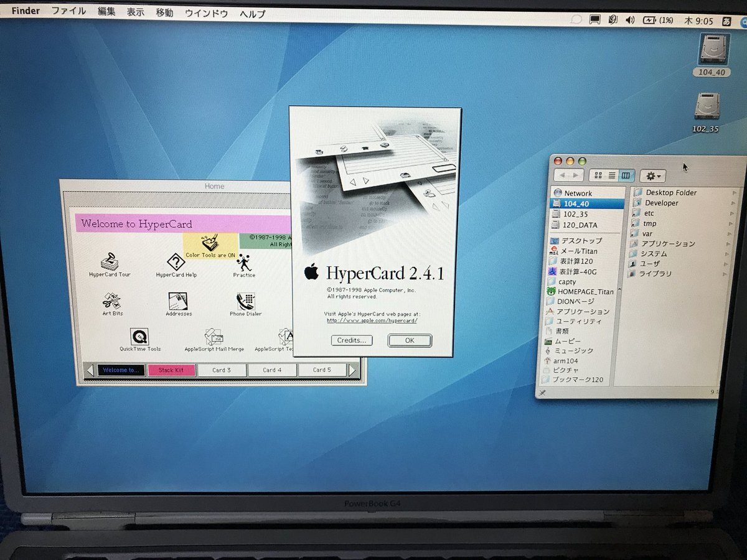The height and width of the screenshot is (560, 747).
Task: Open the Addresses stack icon
Action: (x=179, y=301)
